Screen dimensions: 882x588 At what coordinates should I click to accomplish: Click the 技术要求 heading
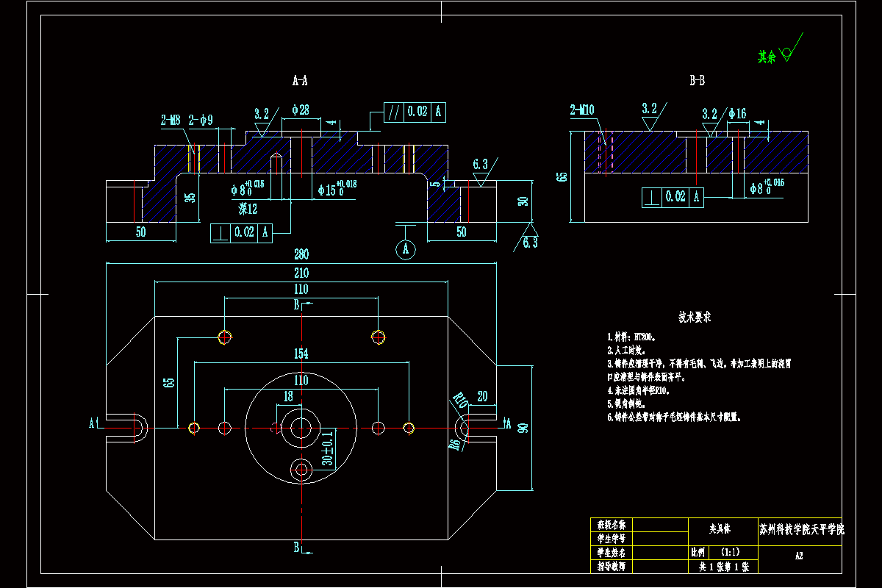click(695, 318)
